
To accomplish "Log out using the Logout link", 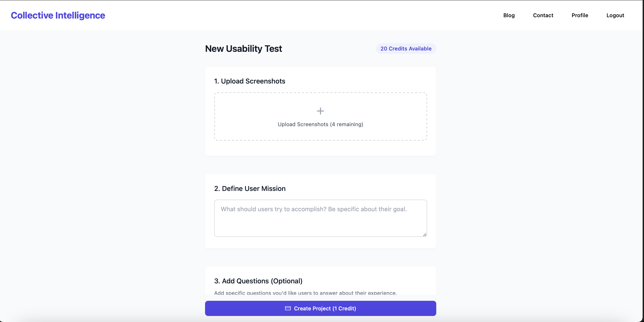I will click(x=615, y=15).
